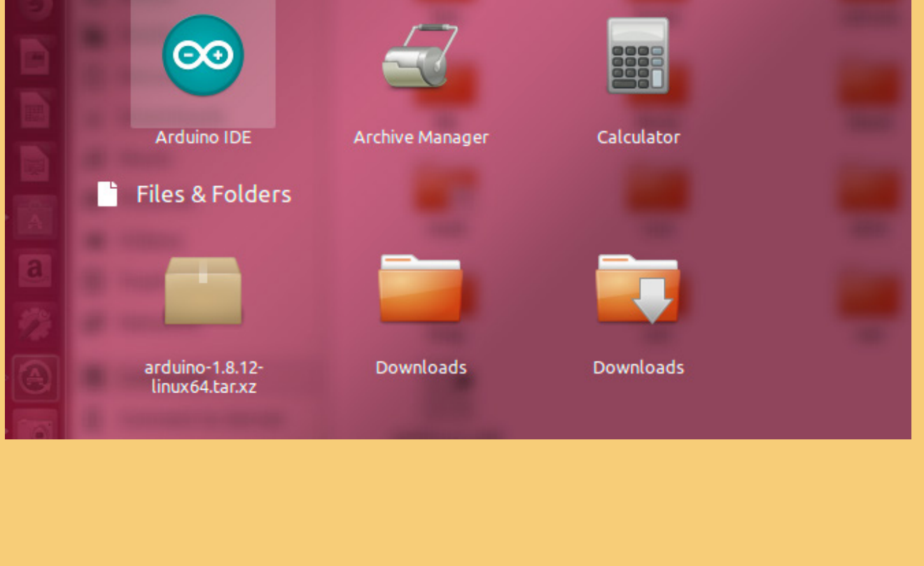Open the Calculator app

[x=638, y=56]
